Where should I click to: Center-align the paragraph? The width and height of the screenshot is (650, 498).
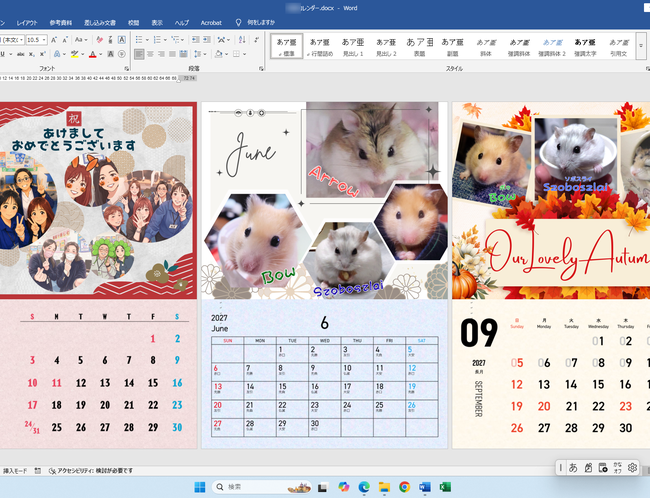click(x=150, y=54)
